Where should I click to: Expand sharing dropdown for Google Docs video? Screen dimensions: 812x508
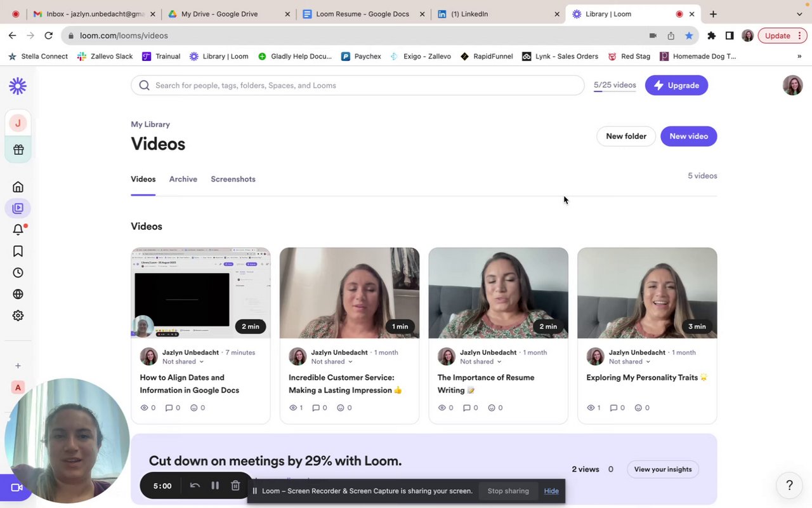point(183,362)
